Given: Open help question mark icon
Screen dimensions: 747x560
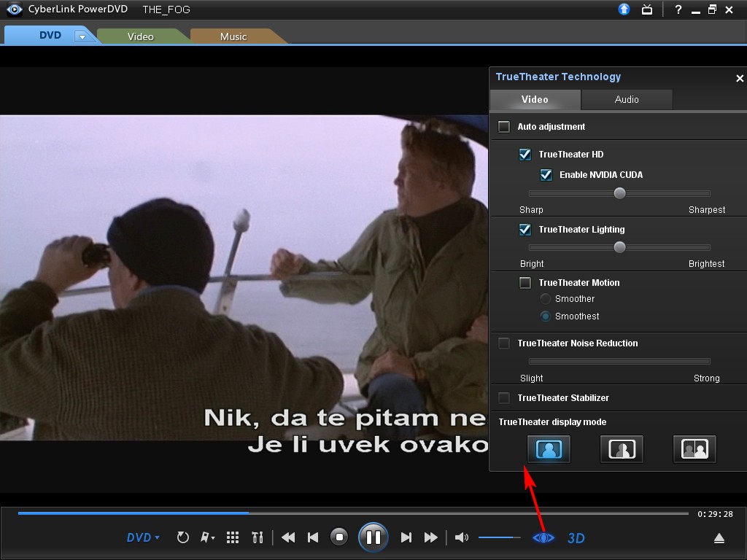Looking at the screenshot, I should (x=678, y=9).
